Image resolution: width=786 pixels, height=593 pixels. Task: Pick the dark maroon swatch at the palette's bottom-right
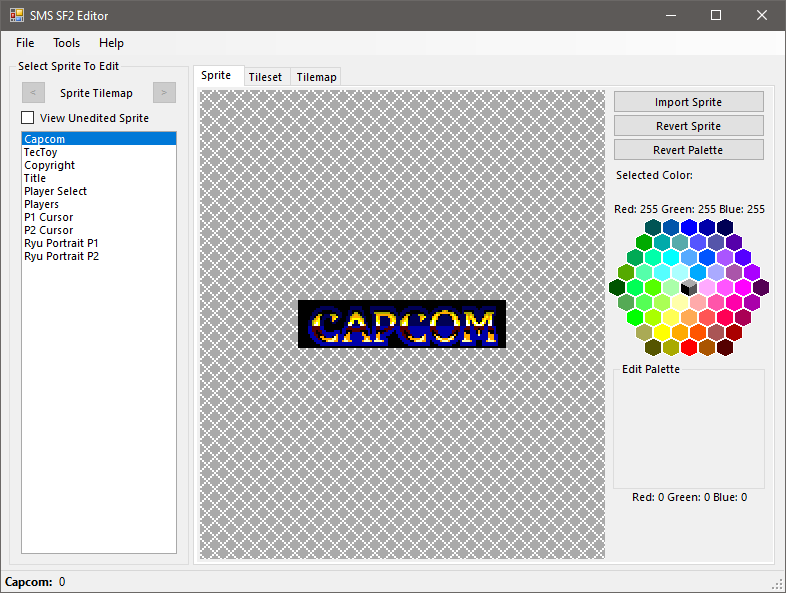click(725, 347)
